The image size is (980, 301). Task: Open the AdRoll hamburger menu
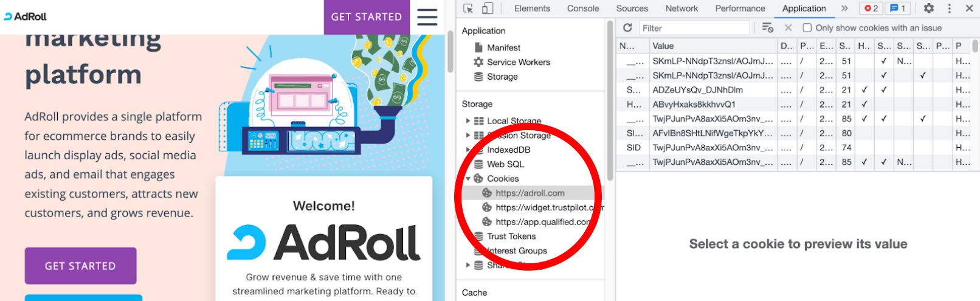pos(427,17)
